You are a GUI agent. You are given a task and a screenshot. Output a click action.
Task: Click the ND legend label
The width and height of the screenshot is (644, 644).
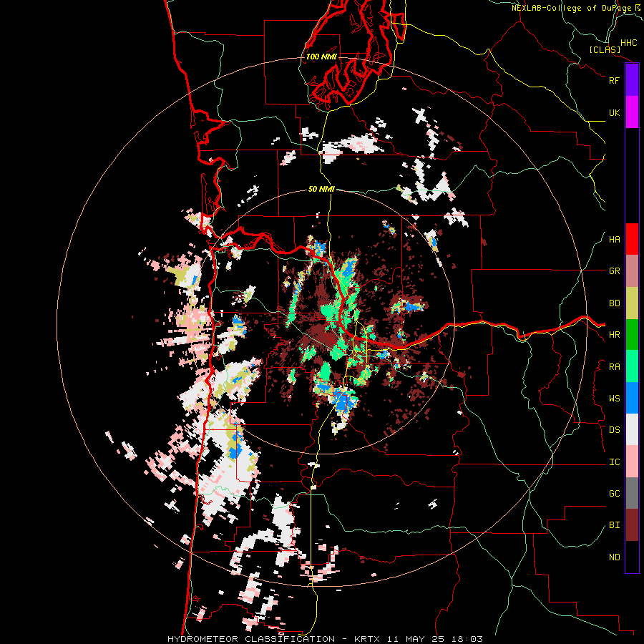pyautogui.click(x=614, y=557)
